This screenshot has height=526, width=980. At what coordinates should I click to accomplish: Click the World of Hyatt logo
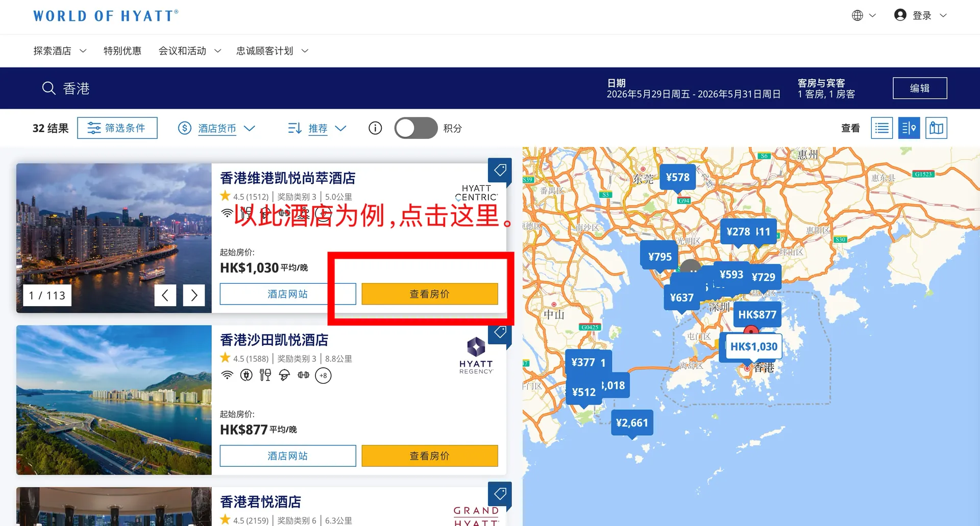106,16
